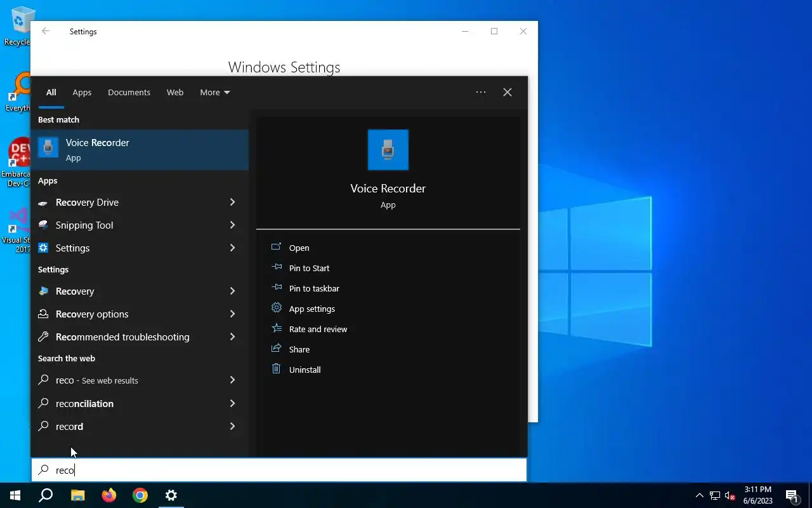Click the Settings gear icon in Apps list
812x508 pixels.
click(43, 248)
